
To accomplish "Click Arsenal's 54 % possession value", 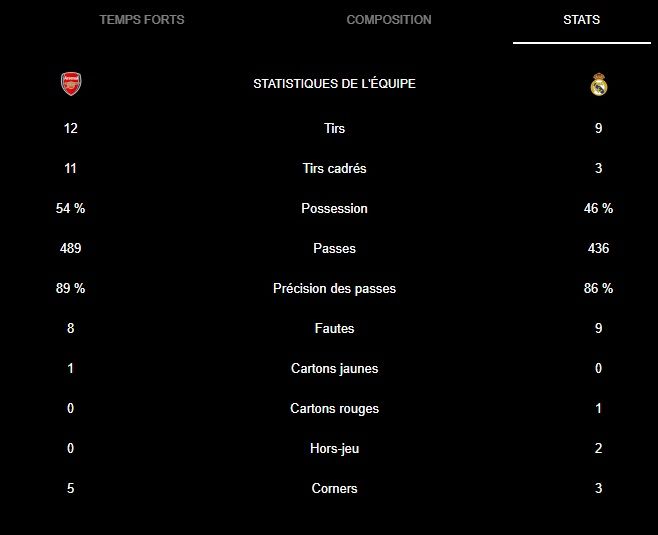I will (x=70, y=209).
